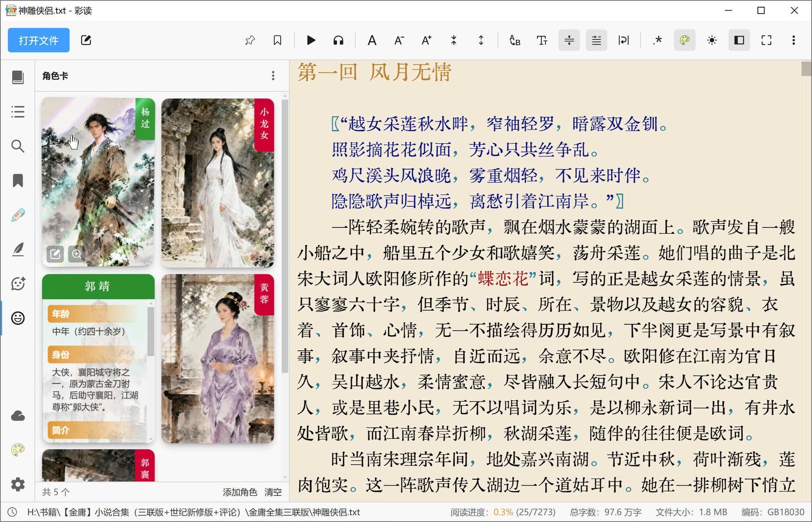Open the toolbar more options menu
The image size is (812, 522).
tap(793, 40)
